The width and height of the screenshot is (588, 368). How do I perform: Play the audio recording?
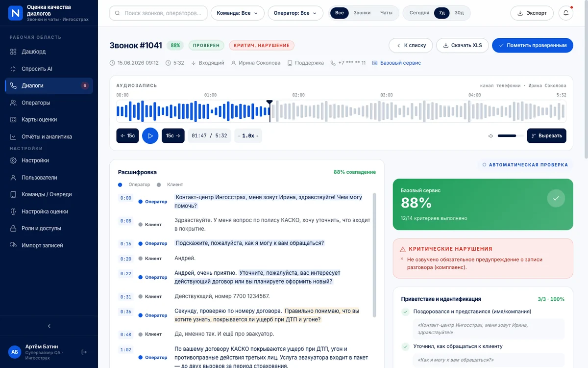[x=150, y=136]
